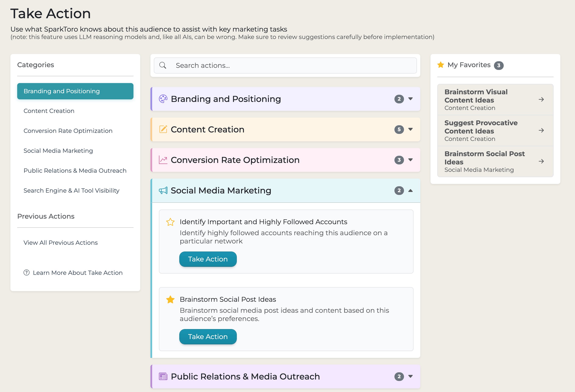Select Conversion Rate Optimization in Categories sidebar
Screen dimensions: 575x392
click(68, 131)
